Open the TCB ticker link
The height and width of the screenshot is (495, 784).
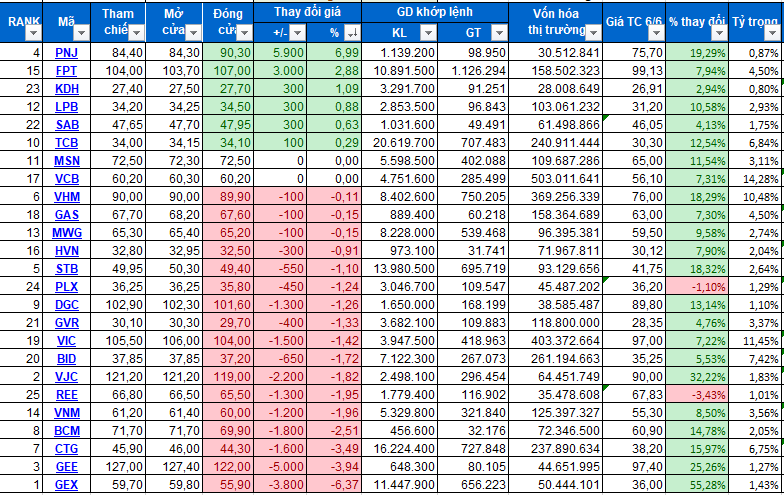(x=66, y=142)
